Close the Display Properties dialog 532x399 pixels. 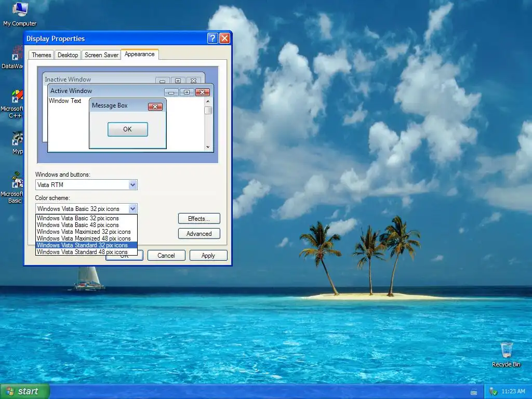pyautogui.click(x=224, y=38)
